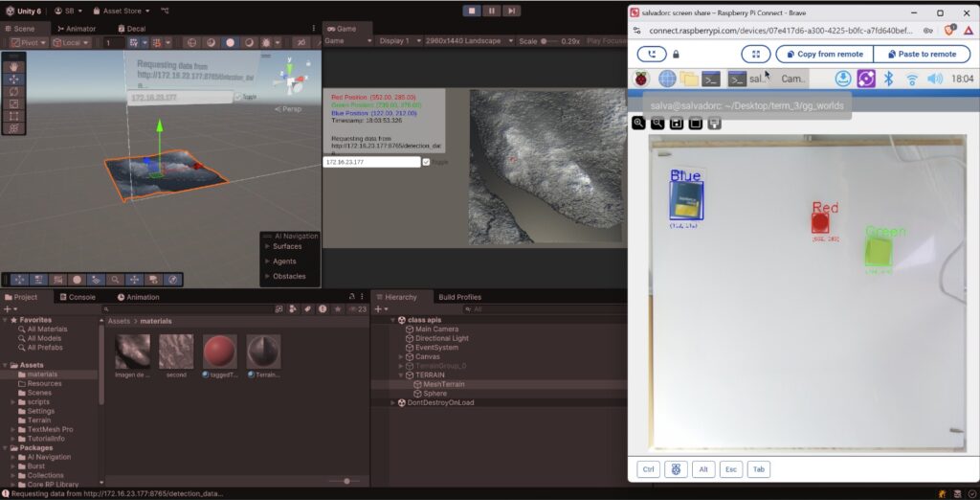Switch to the Animation tab
This screenshot has height=500, width=980.
pyautogui.click(x=138, y=297)
